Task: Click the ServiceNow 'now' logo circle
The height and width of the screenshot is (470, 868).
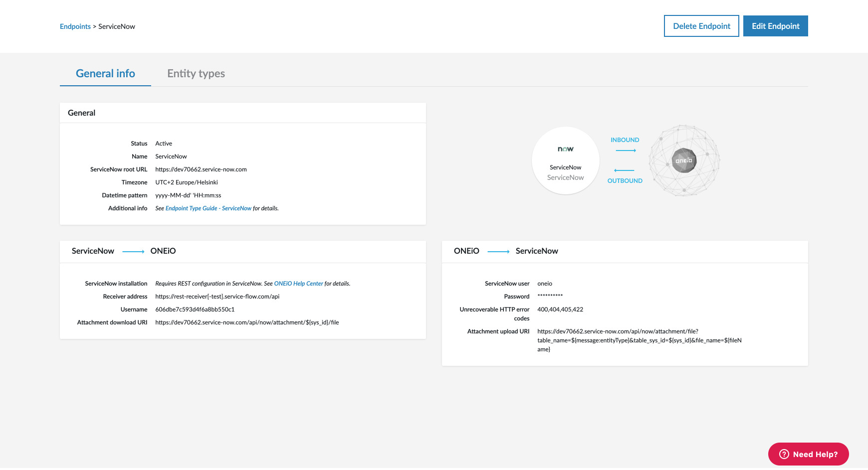Action: click(x=566, y=160)
